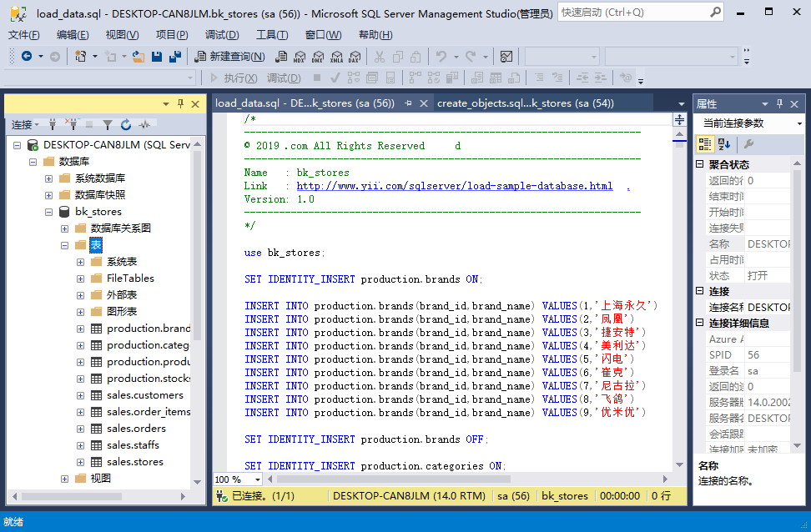The width and height of the screenshot is (811, 532).
Task: Click the editor horizontal scrollbar thumb
Action: (394, 479)
